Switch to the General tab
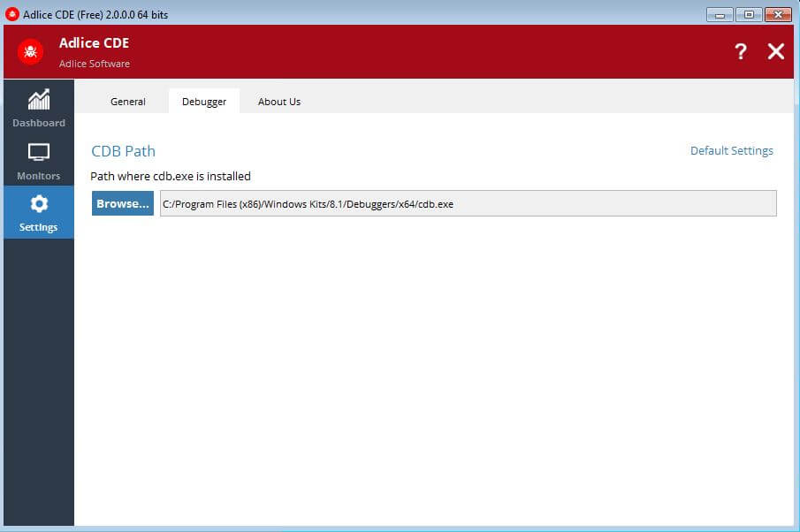 [x=127, y=102]
